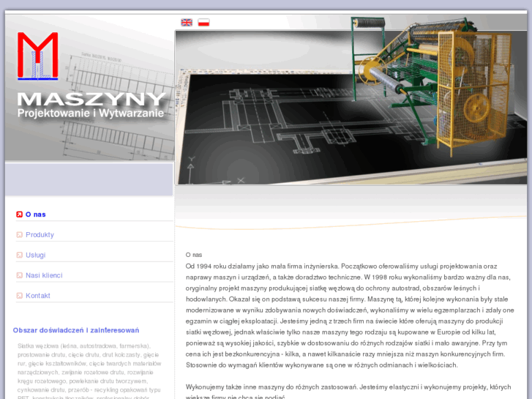
Task: Open the Nasi klienci menu page
Action: 44,275
